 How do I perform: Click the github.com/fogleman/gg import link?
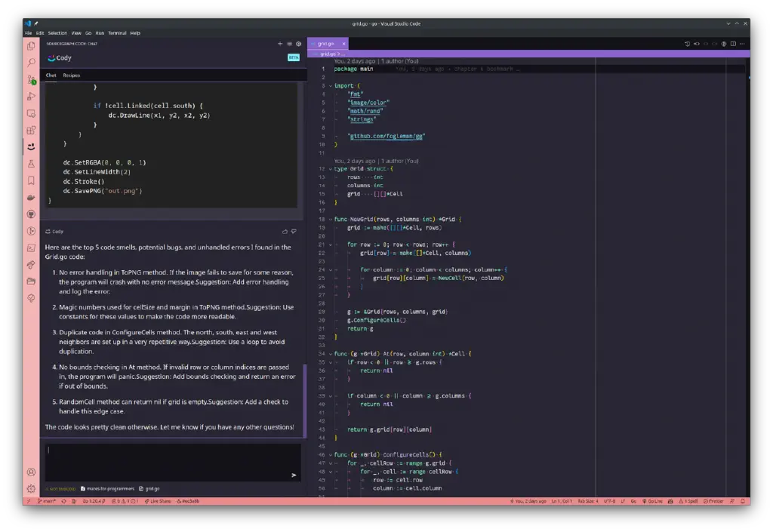[x=386, y=136]
